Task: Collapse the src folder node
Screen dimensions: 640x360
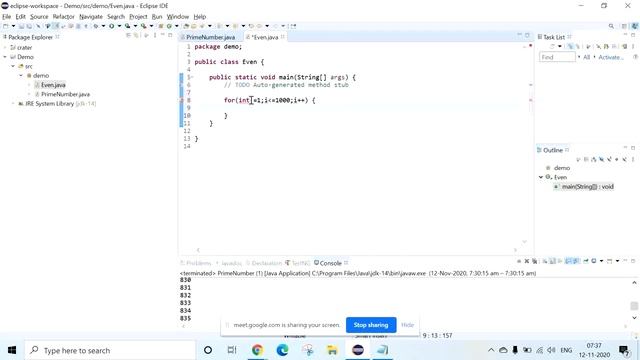Action: pos(13,66)
